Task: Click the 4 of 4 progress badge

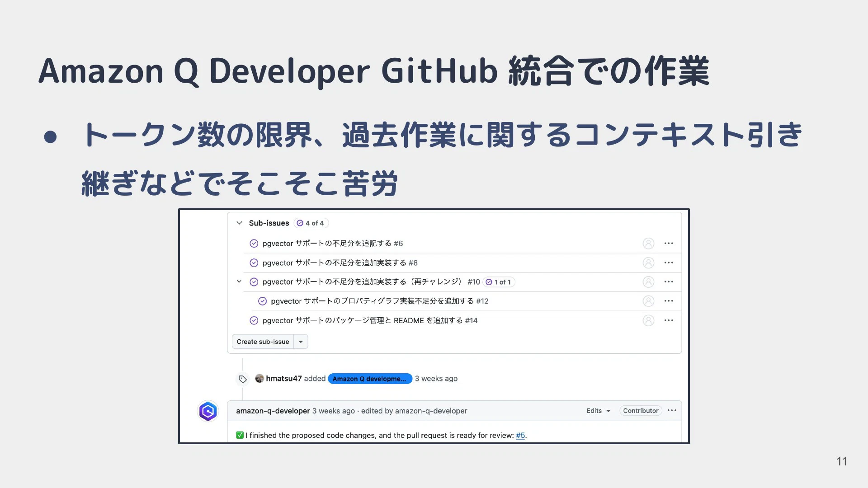Action: [311, 223]
